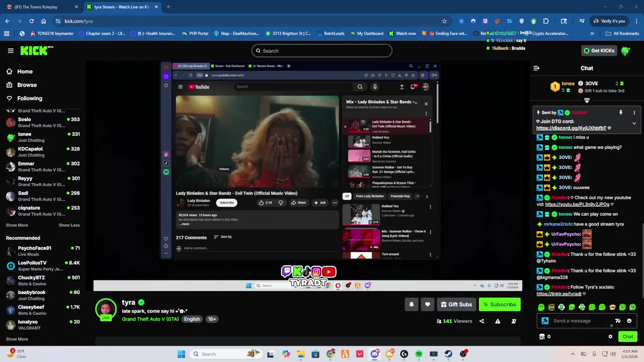Click tyra's streamer avatar
Image resolution: width=644 pixels, height=362 pixels.
tap(106, 310)
